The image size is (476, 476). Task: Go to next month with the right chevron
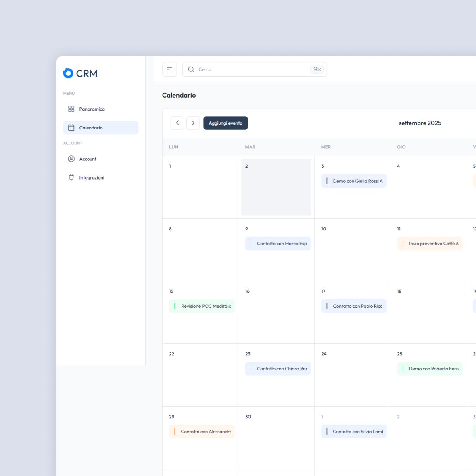tap(193, 123)
